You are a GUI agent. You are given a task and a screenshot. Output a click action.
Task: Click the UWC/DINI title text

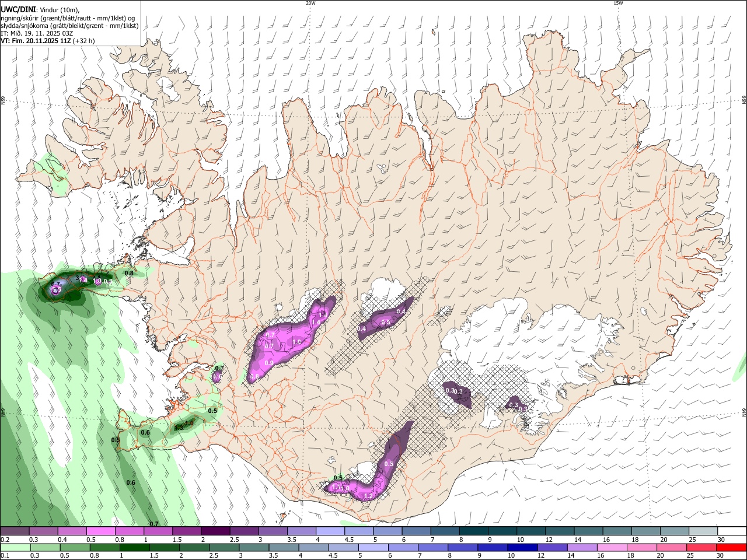click(x=18, y=10)
